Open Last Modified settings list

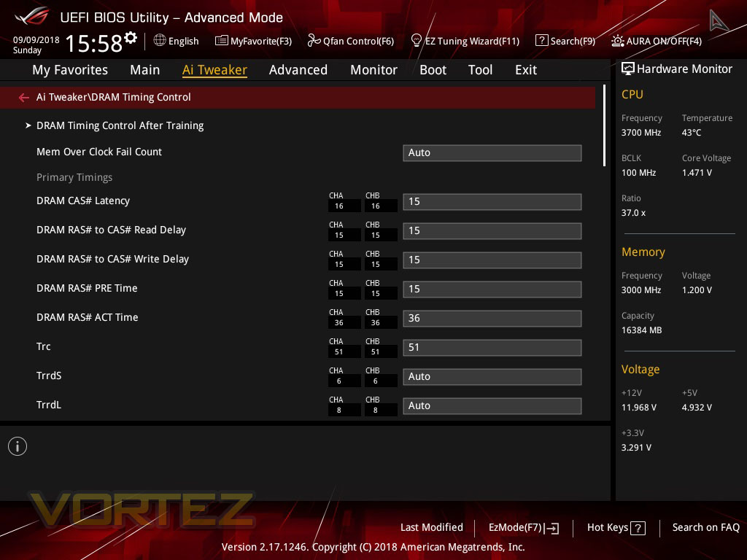pyautogui.click(x=431, y=527)
